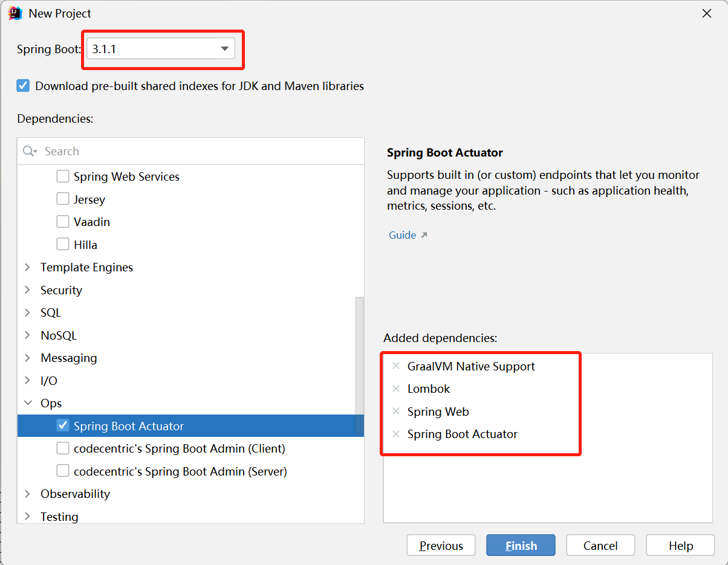Click the external arrow icon beside Guide

pos(424,235)
